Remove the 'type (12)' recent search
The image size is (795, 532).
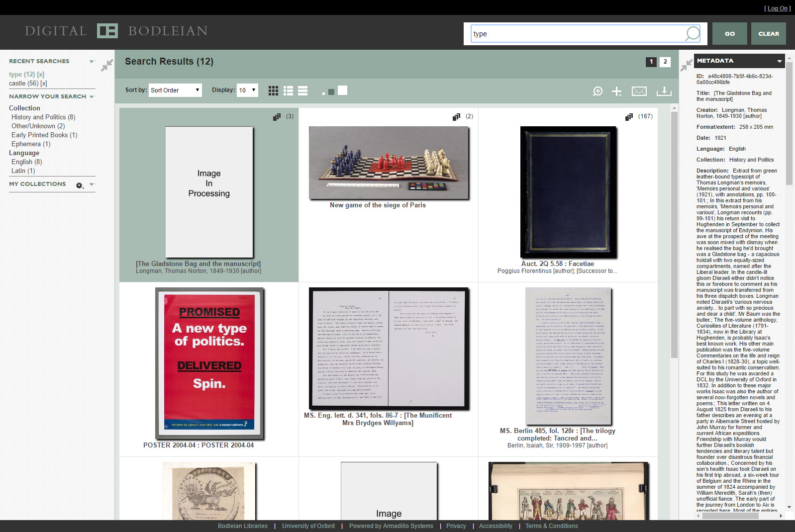point(41,75)
